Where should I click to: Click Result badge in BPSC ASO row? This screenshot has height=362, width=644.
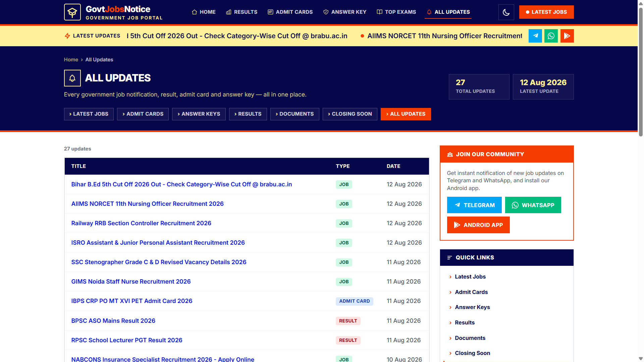click(x=348, y=321)
